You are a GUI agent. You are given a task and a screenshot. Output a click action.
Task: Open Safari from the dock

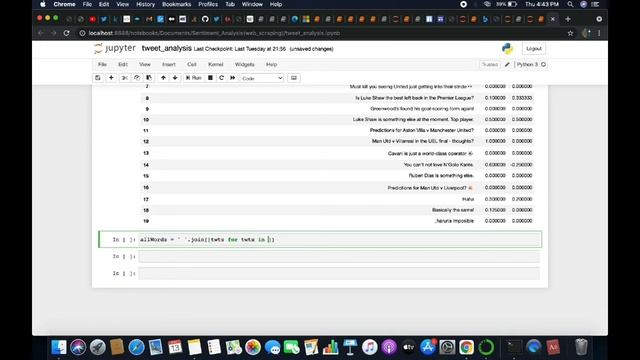click(x=136, y=347)
